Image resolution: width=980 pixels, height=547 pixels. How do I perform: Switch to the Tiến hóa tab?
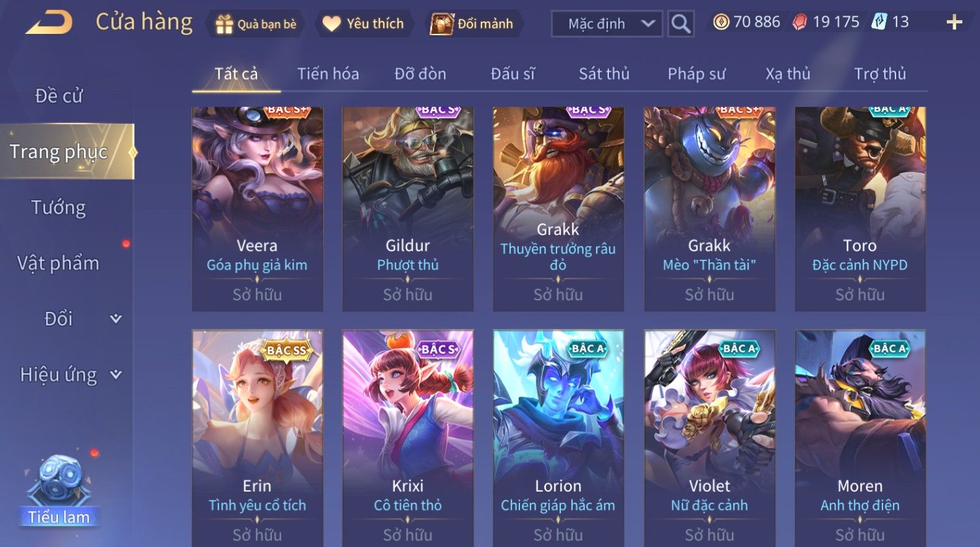[328, 74]
